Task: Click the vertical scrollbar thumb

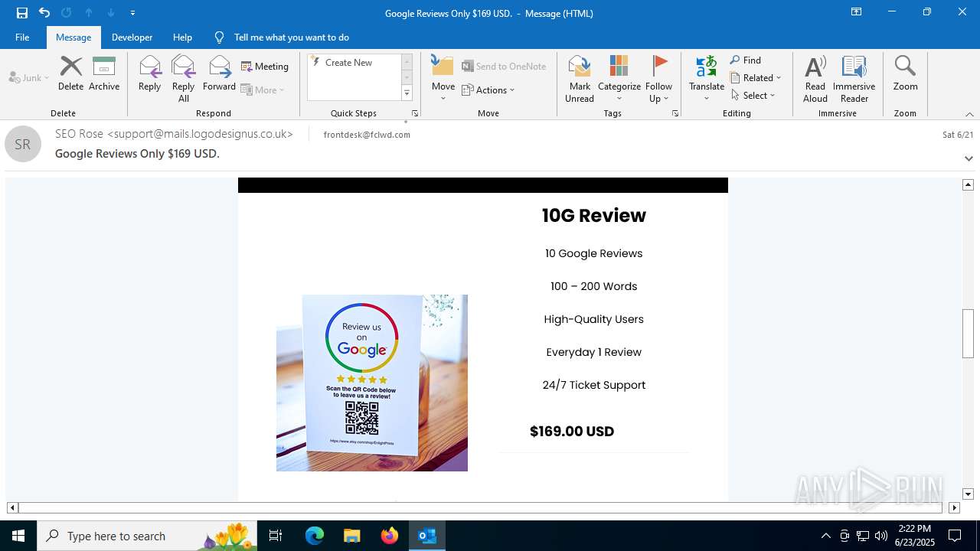Action: pyautogui.click(x=968, y=333)
